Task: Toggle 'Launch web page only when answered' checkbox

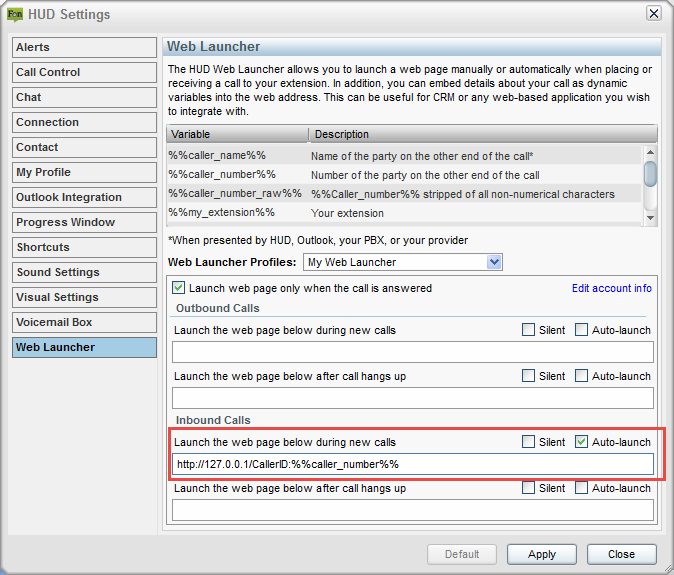Action: tap(178, 288)
